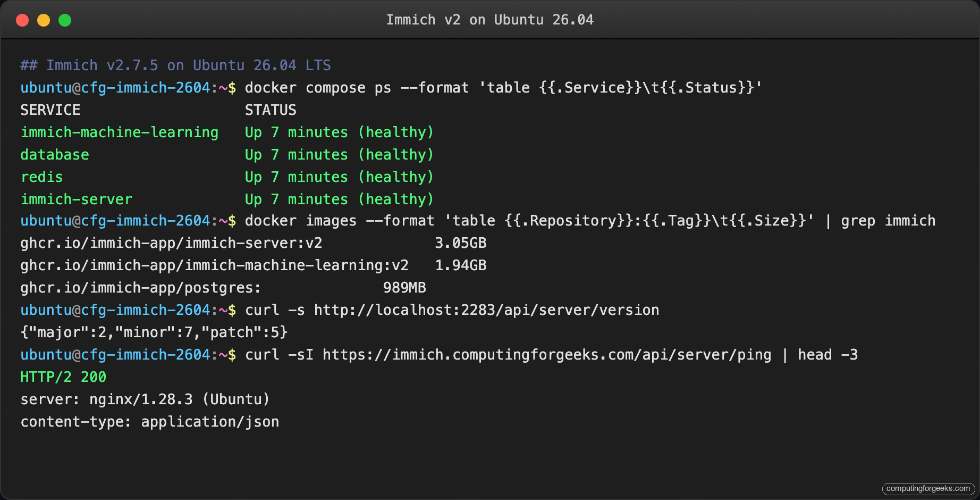This screenshot has width=980, height=500.
Task: Click the ubuntu@cfg-immich-2604 shell prompt
Action: pyautogui.click(x=115, y=87)
